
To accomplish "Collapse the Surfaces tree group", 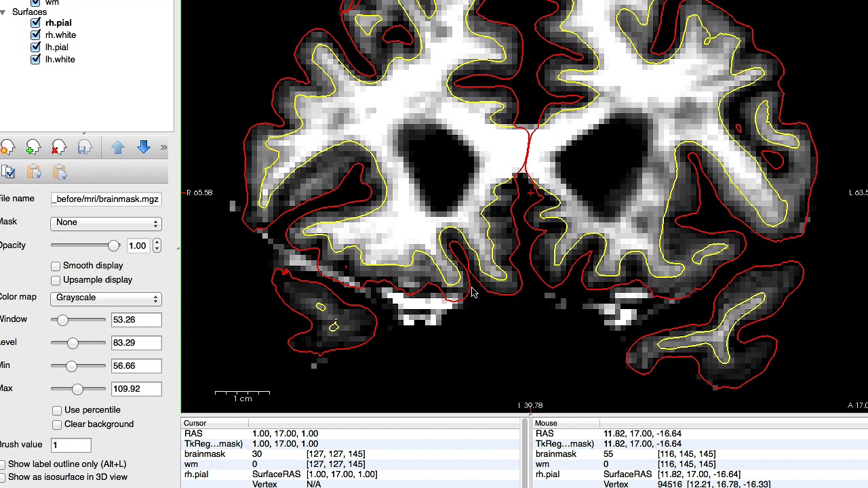I will pyautogui.click(x=3, y=12).
